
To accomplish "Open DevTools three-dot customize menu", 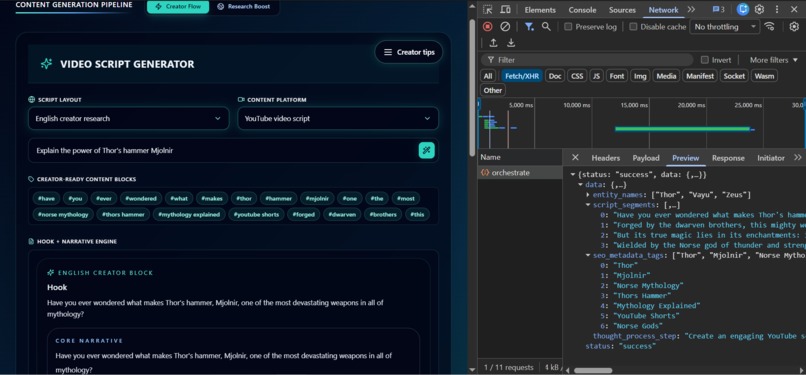I will coord(777,9).
